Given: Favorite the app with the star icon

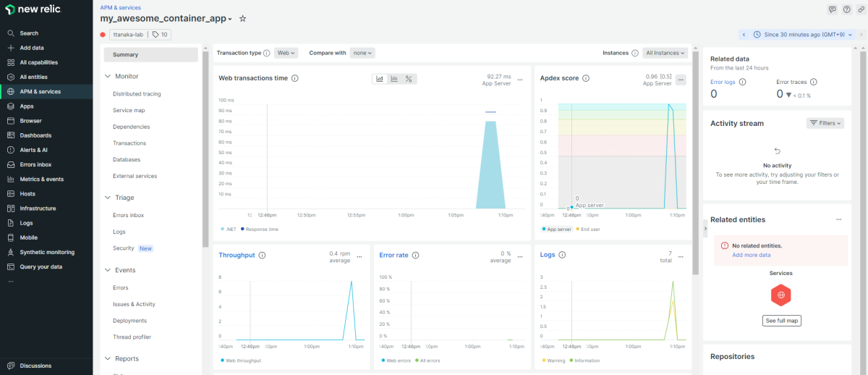Looking at the screenshot, I should click(243, 19).
